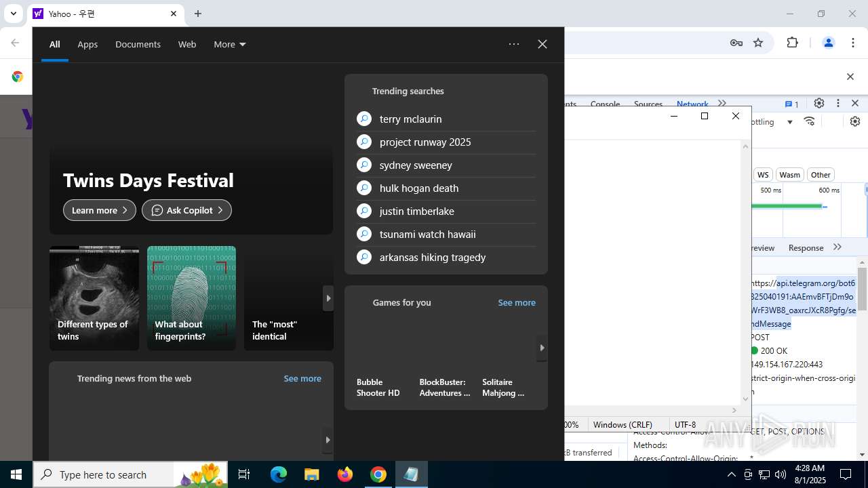This screenshot has width=868, height=488.
Task: Show hidden system tray icons chevron
Action: coord(731,474)
